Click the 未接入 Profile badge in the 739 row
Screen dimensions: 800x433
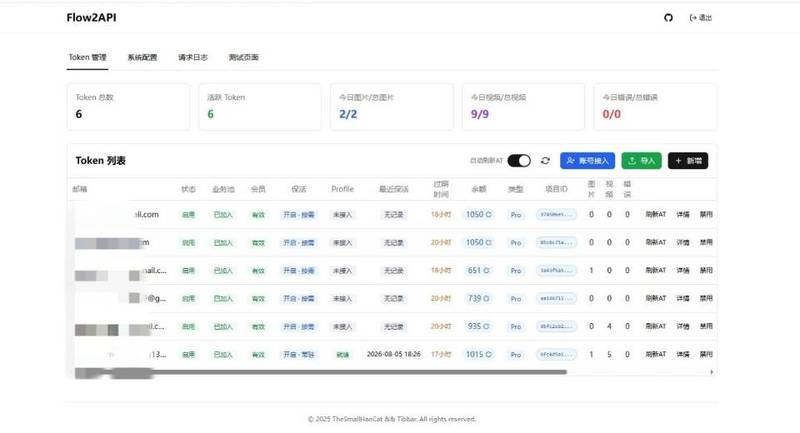[342, 298]
